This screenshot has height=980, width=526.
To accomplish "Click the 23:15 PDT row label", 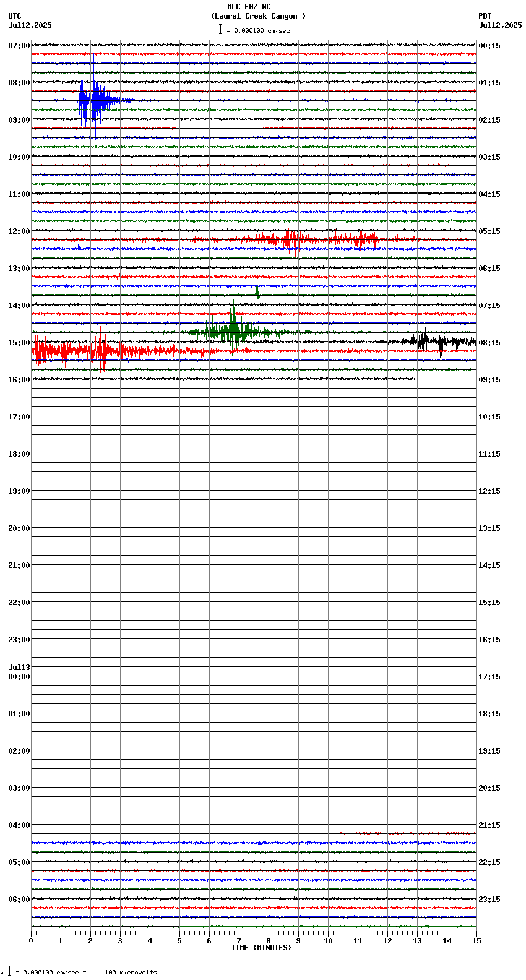I will coord(489,900).
